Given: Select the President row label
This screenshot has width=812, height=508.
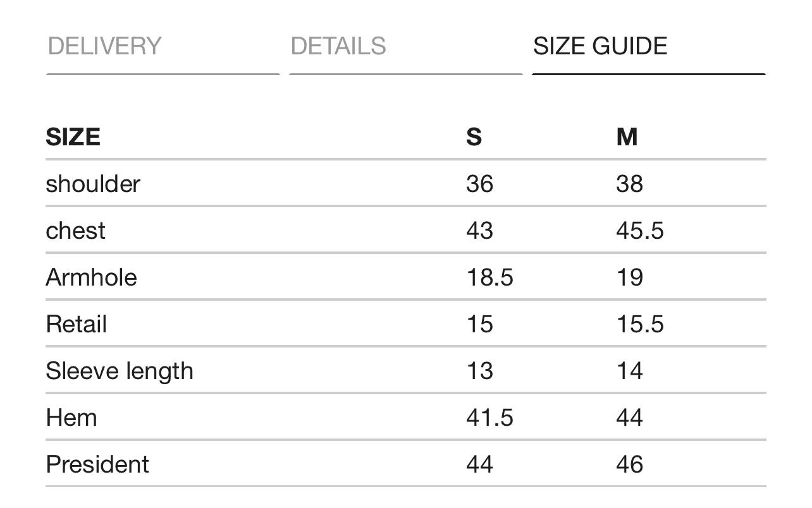Looking at the screenshot, I should point(97,464).
